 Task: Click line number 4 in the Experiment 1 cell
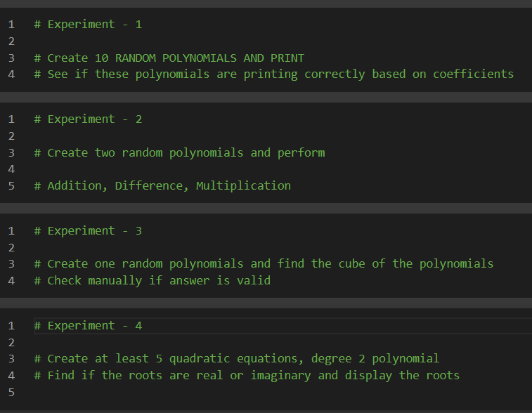coord(11,74)
